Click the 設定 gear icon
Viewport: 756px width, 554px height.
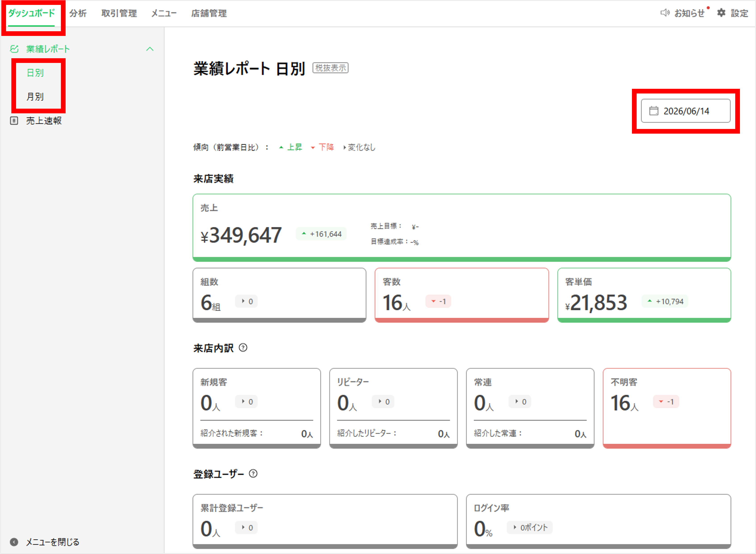click(721, 13)
